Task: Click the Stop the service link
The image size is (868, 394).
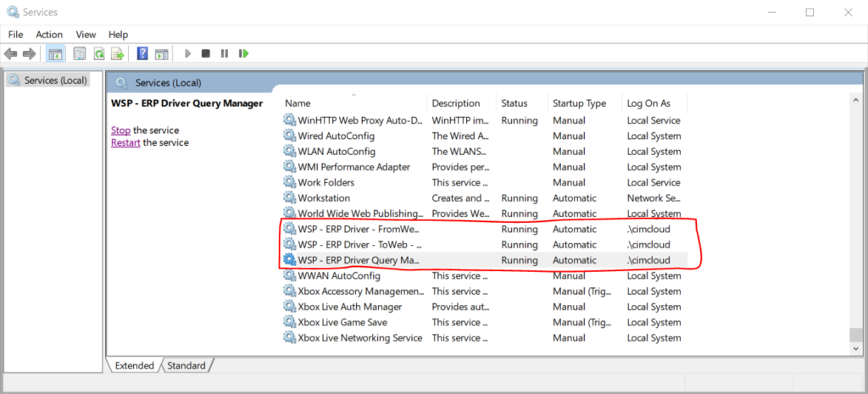Action: (x=120, y=130)
